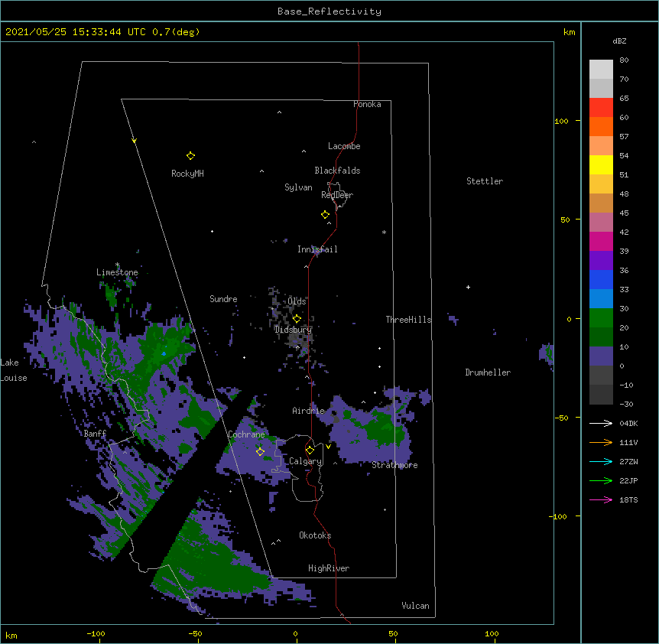Image resolution: width=659 pixels, height=644 pixels.
Task: Click the cyan 27ZW arrow legend icon
Action: tap(601, 461)
